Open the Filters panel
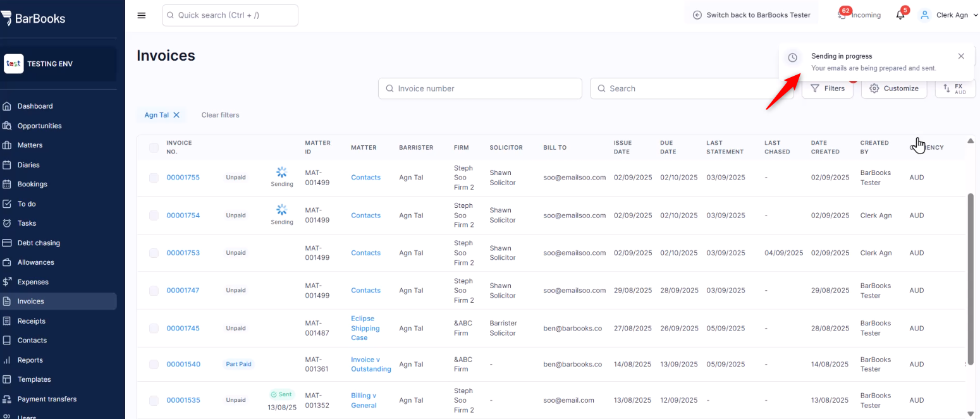The width and height of the screenshot is (980, 419). 828,88
